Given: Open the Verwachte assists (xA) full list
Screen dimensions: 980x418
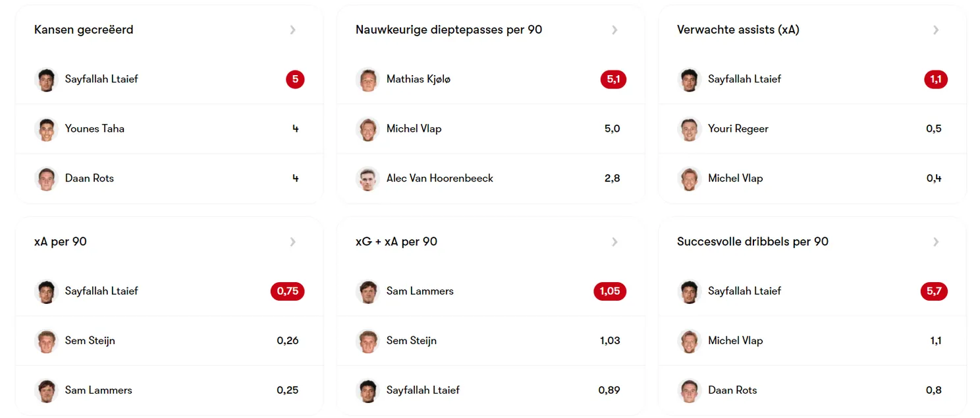Looking at the screenshot, I should tap(936, 30).
